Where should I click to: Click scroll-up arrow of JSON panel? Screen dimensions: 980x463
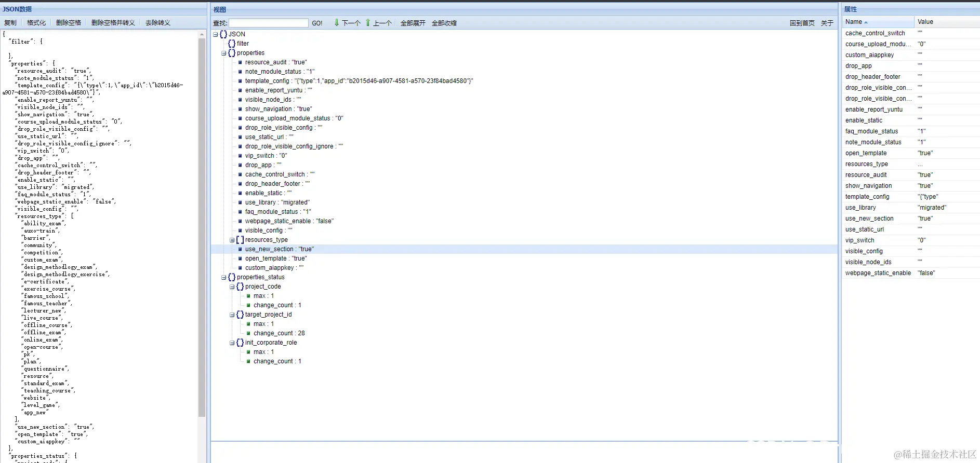(202, 34)
